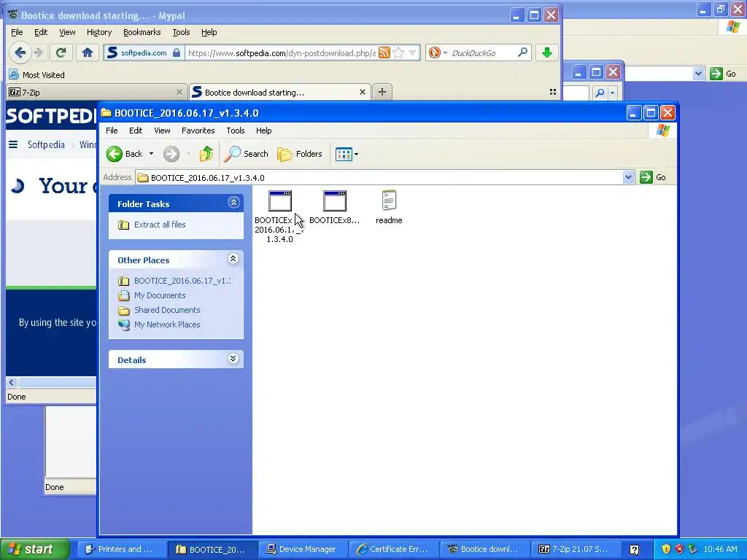This screenshot has width=747, height=560.
Task: Open address history dropdown arrow in Mypal
Action: point(413,52)
